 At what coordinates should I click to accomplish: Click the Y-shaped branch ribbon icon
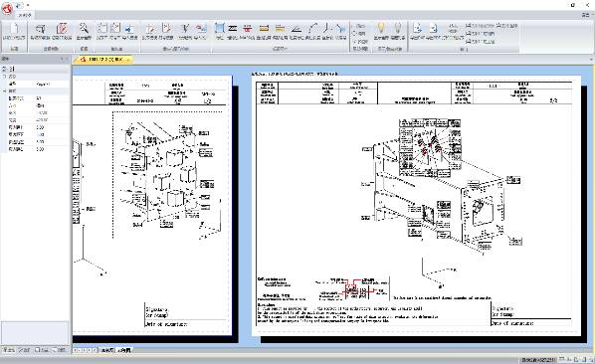pyautogui.click(x=185, y=29)
